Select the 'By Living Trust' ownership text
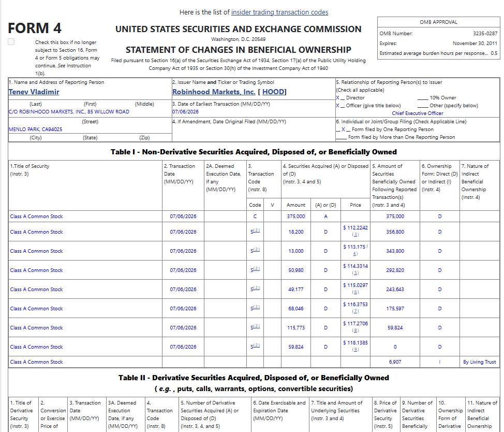Viewport: 504px width, 432px height. coord(479,362)
